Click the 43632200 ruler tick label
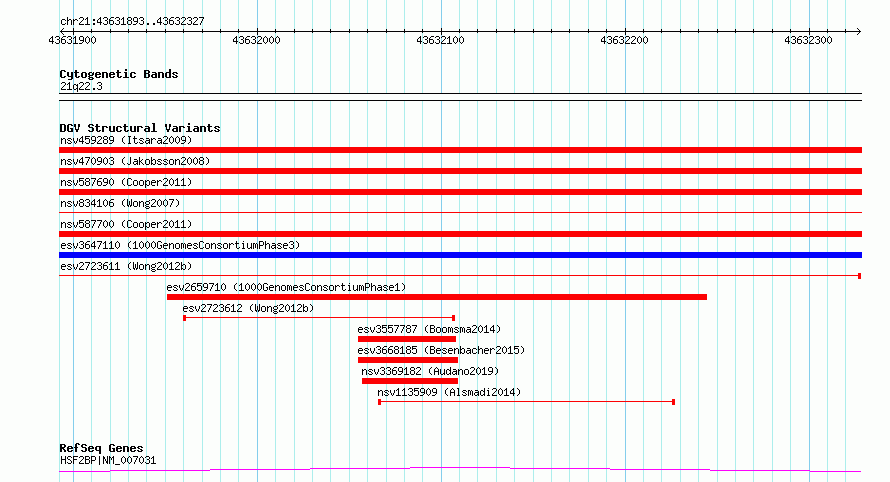 [624, 40]
